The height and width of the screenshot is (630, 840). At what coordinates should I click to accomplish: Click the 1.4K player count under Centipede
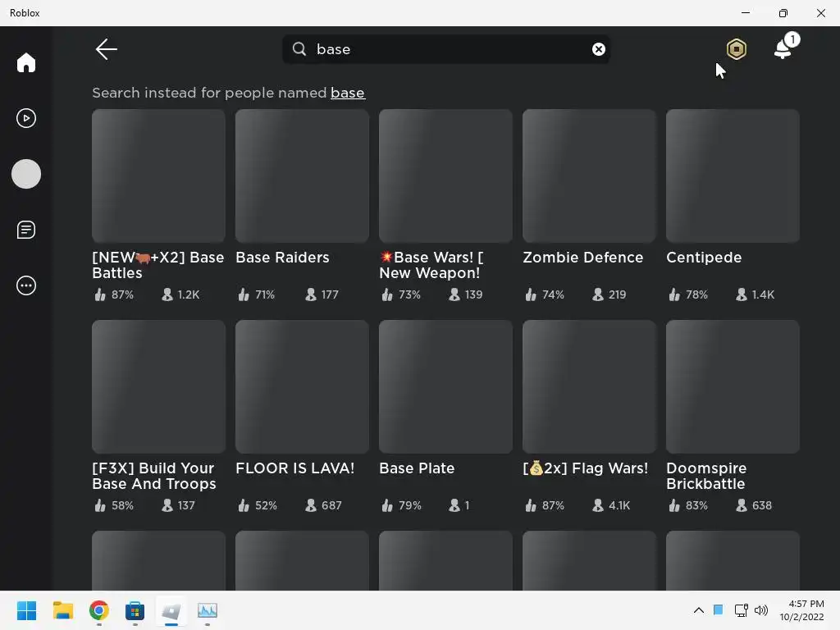pyautogui.click(x=756, y=294)
